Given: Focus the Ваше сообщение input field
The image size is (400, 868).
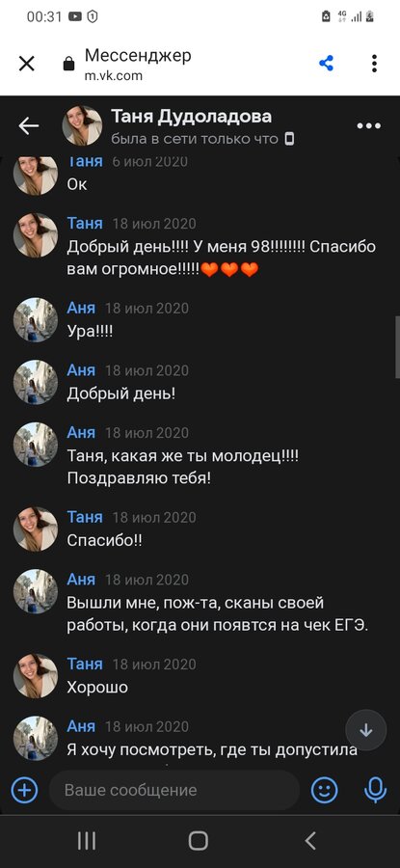Looking at the screenshot, I should coord(174,790).
